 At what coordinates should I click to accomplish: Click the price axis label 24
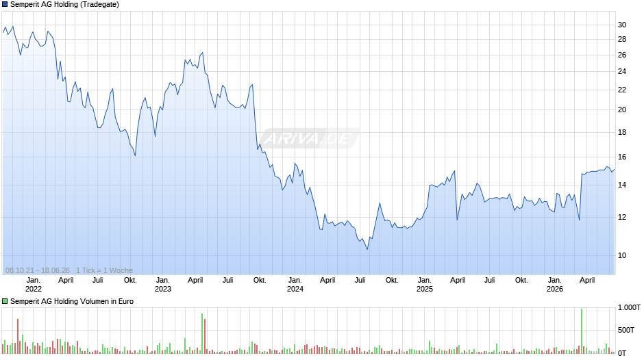click(622, 71)
